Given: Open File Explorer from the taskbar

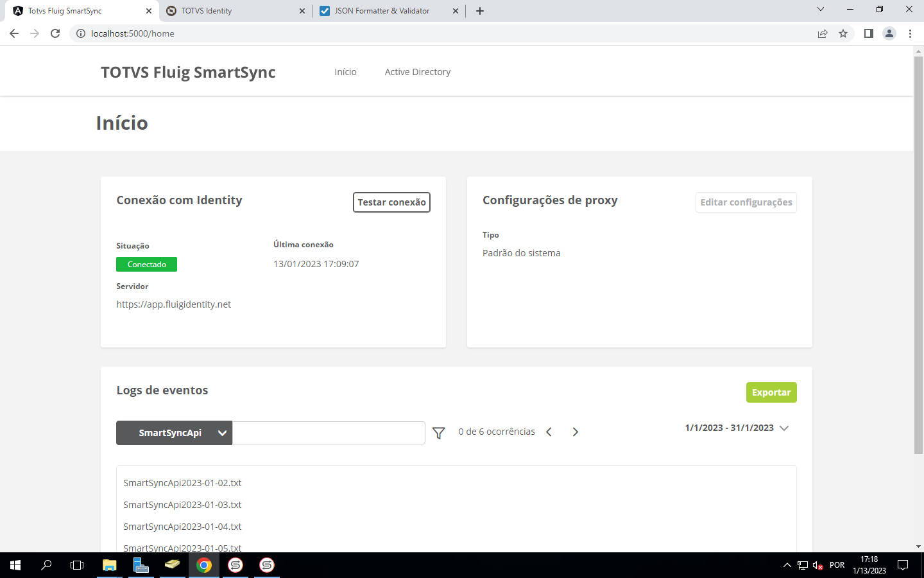Looking at the screenshot, I should [x=109, y=565].
